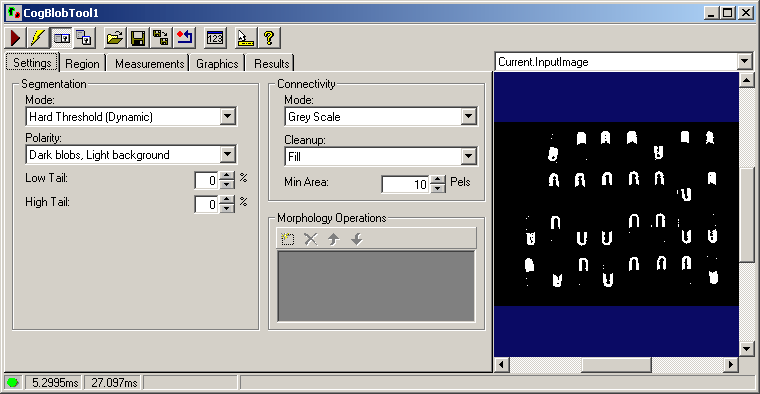Expand the Segmentation Mode dropdown
Screen dimensions: 760x394
pyautogui.click(x=228, y=116)
